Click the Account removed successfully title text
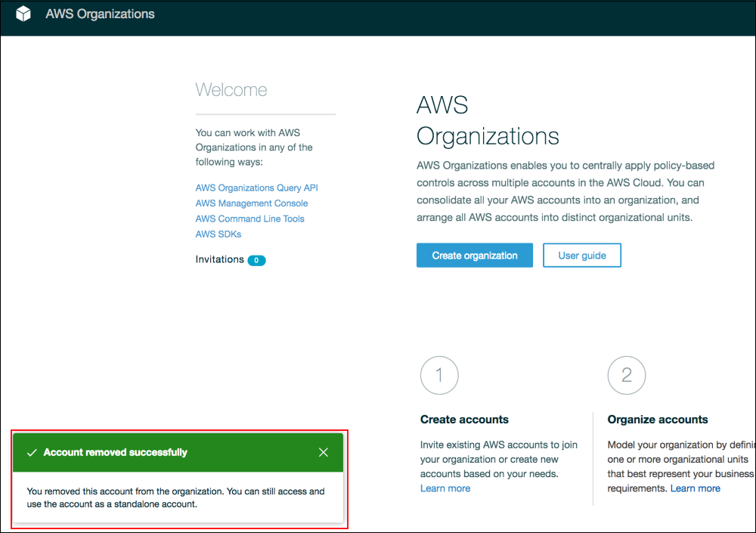The image size is (756, 533). (115, 452)
